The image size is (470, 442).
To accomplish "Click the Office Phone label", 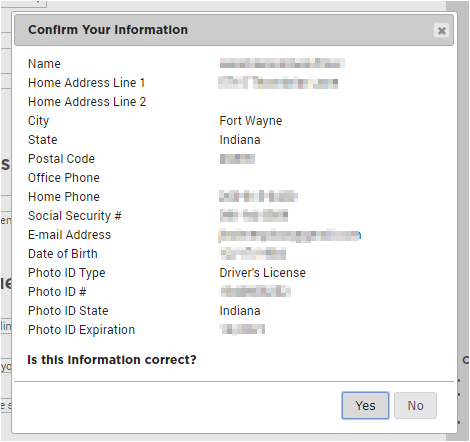I will coord(64,178).
